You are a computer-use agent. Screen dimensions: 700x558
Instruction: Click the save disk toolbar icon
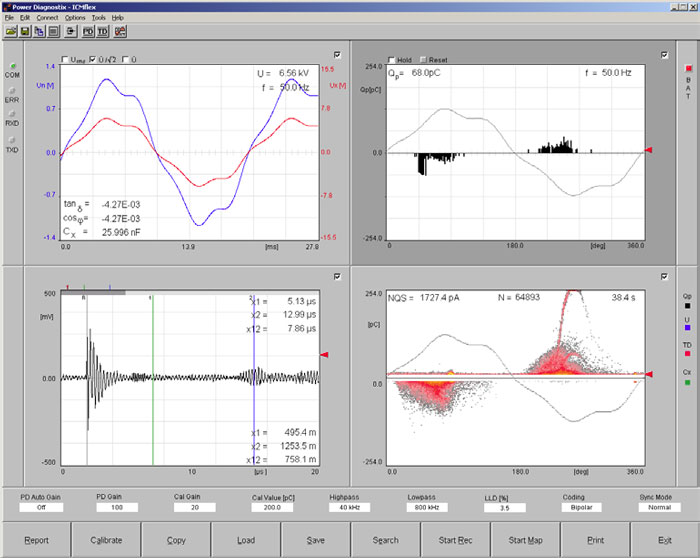pos(26,32)
